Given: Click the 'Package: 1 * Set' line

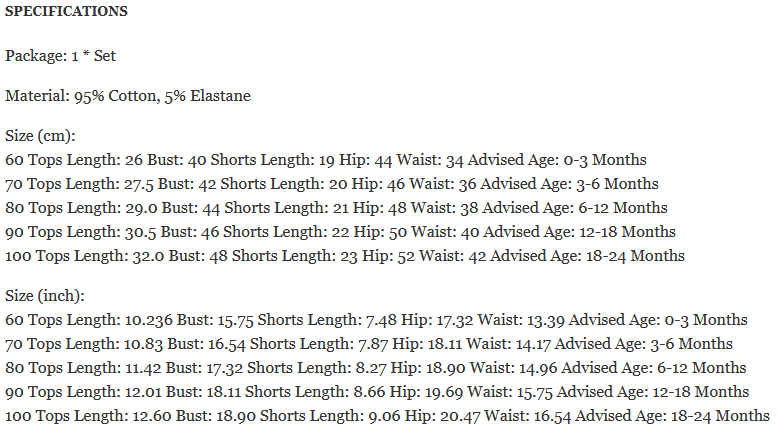Looking at the screenshot, I should click(x=60, y=56).
